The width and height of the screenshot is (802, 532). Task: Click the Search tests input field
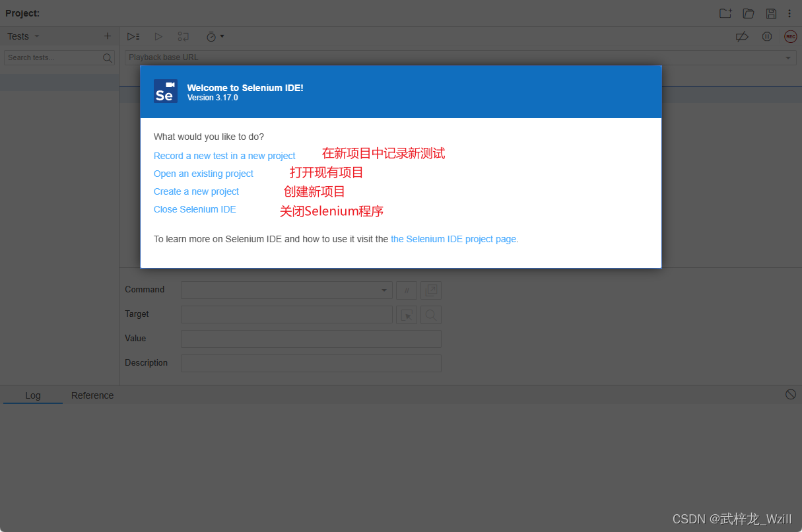pyautogui.click(x=53, y=57)
